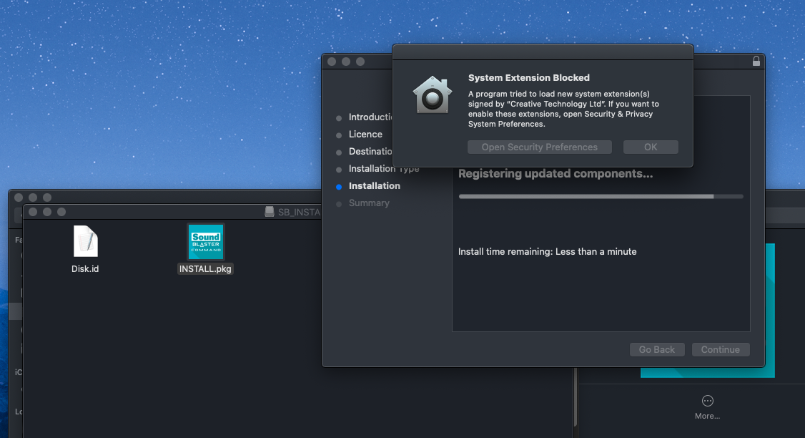Click the Continue button in installer

tap(720, 350)
